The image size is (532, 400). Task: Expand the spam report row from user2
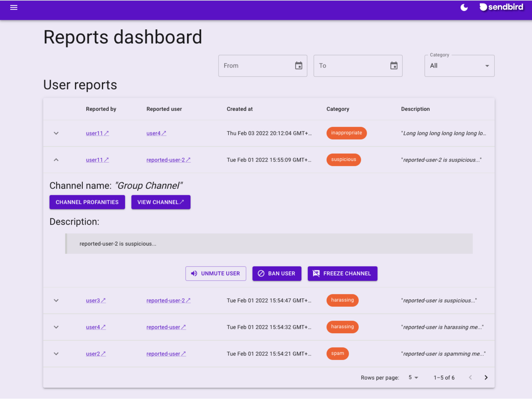coord(56,354)
